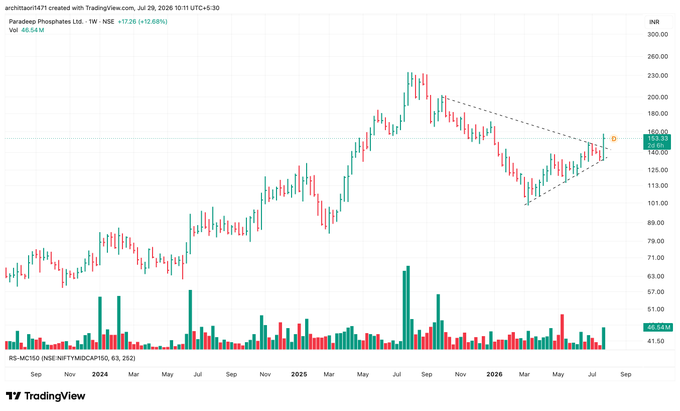Click the tallest green volume bar
680x411 pixels.
click(408, 307)
